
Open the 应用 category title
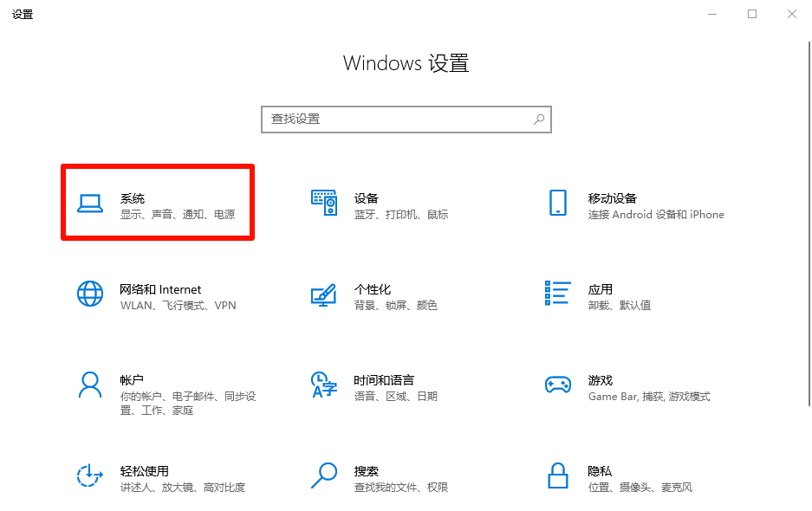pyautogui.click(x=601, y=289)
